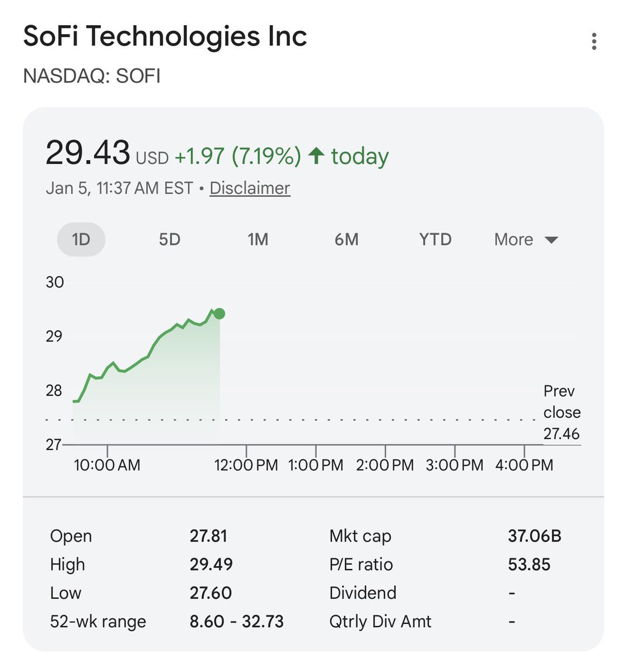Click the dropdown arrow beside More
The width and height of the screenshot is (627, 672).
[551, 240]
